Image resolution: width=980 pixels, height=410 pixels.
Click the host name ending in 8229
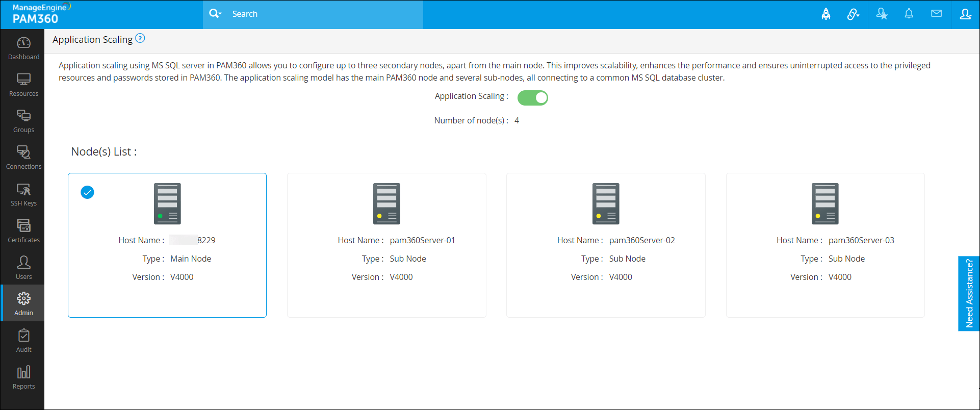tap(193, 240)
